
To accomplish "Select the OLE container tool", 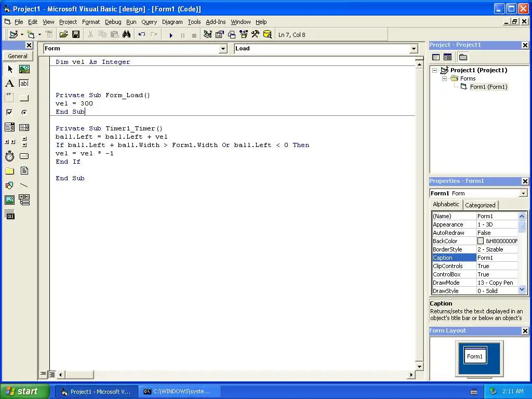I will [x=10, y=215].
